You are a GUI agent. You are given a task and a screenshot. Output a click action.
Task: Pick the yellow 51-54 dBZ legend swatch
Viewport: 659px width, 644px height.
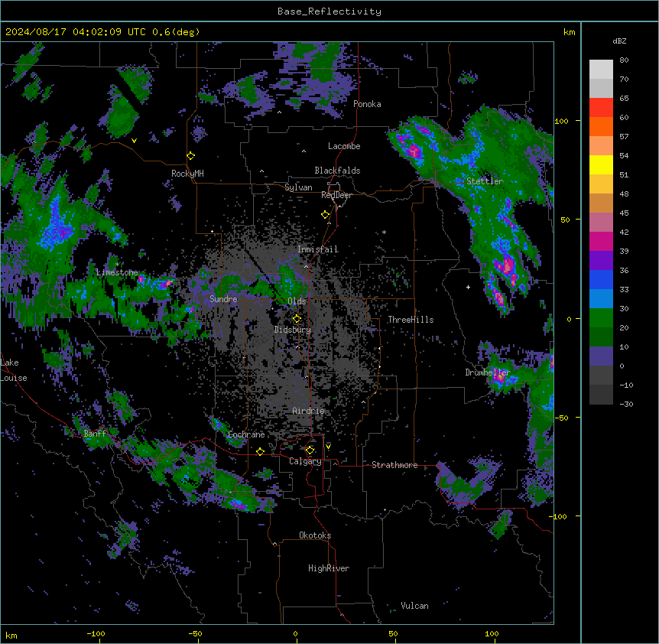[x=601, y=165]
